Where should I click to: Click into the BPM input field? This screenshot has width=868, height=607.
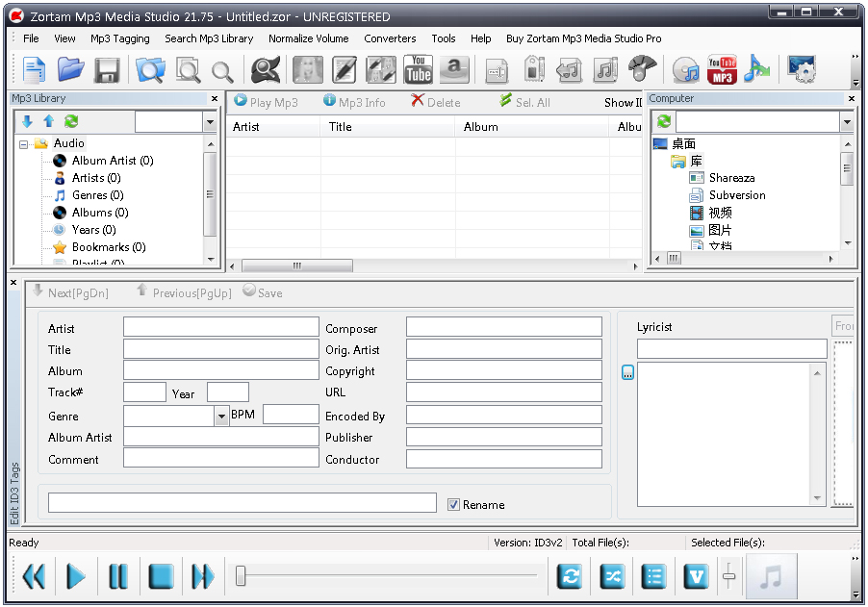pos(291,415)
